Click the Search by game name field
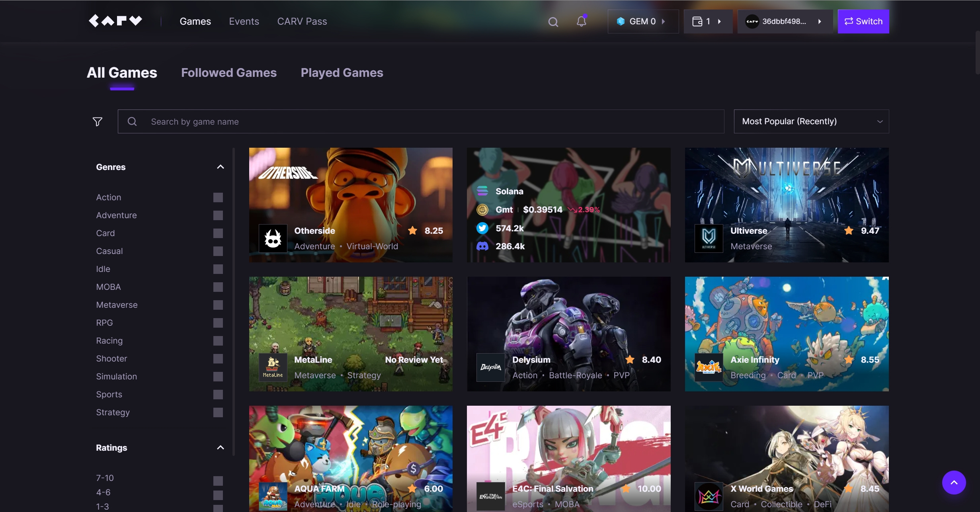The width and height of the screenshot is (980, 512). pyautogui.click(x=421, y=121)
